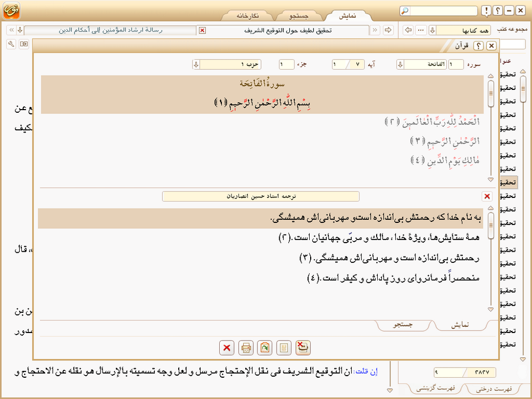Viewport: 532px width, 399px height.
Task: Click down arrow of right side list scrollbar
Action: [x=523, y=359]
